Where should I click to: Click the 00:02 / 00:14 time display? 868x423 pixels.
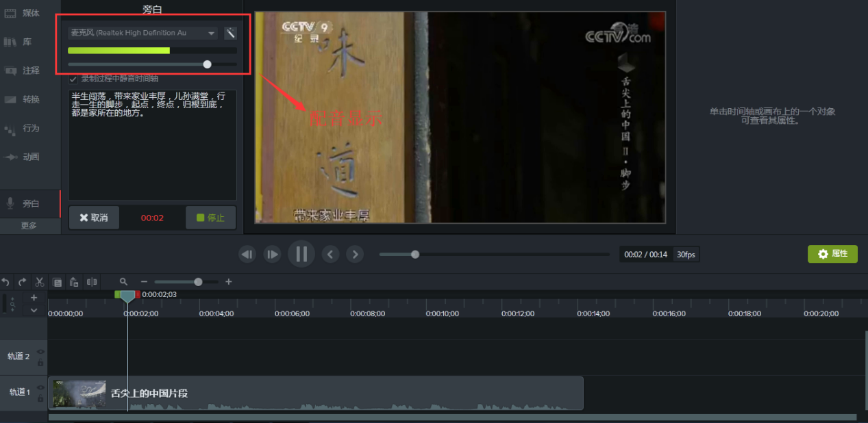[x=645, y=255]
